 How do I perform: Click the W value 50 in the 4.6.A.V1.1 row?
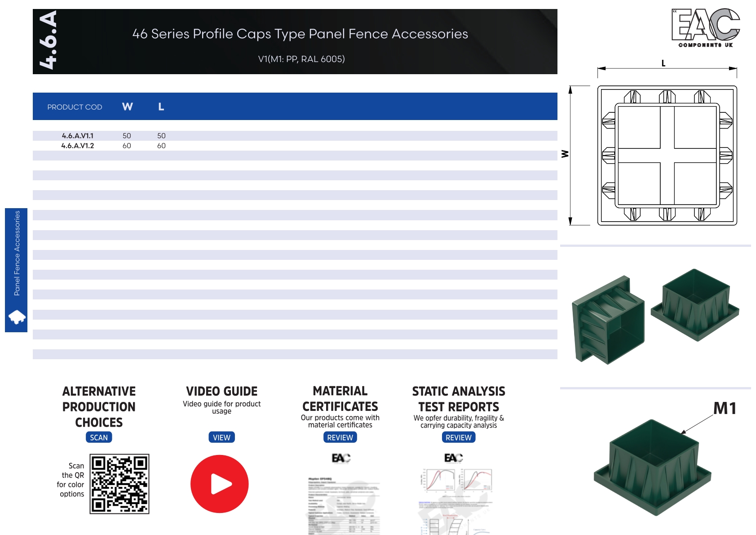pyautogui.click(x=127, y=136)
